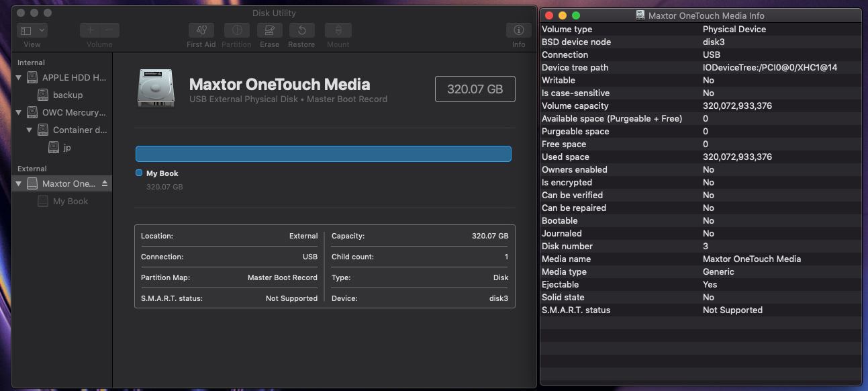The width and height of the screenshot is (868, 391).
Task: Select the Container disk entry
Action: point(62,130)
